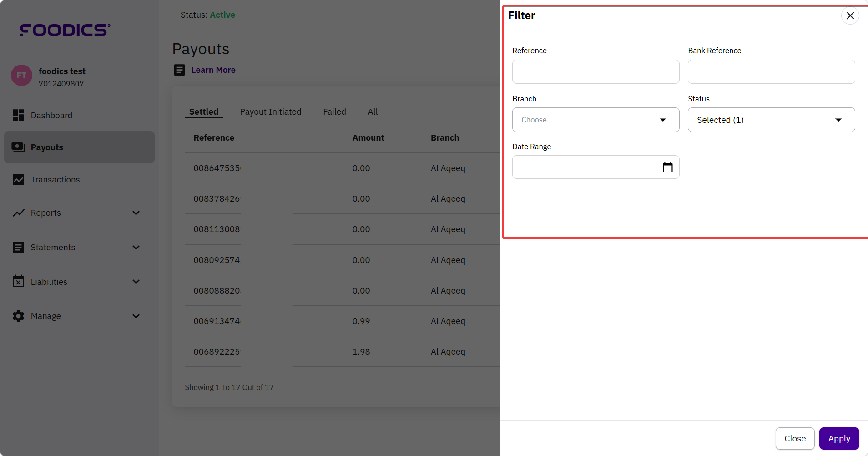
Task: Select payout reference 006892225
Action: (x=217, y=351)
